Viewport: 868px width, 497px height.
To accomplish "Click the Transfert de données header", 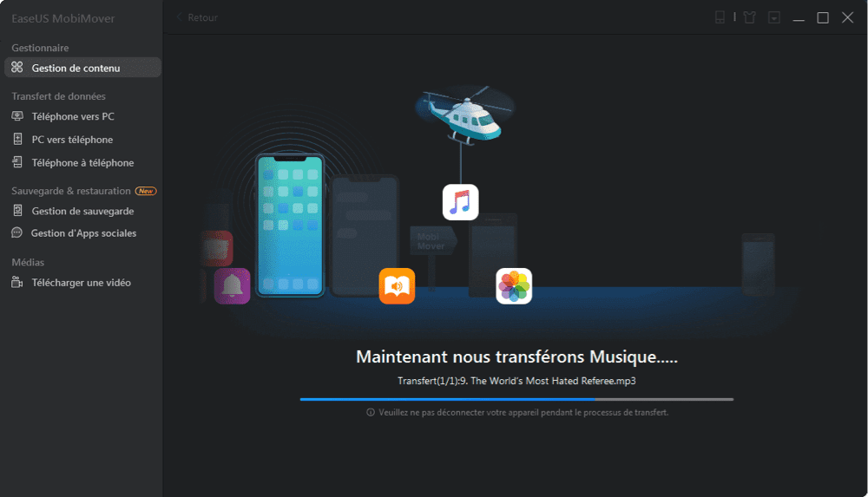I will point(58,96).
